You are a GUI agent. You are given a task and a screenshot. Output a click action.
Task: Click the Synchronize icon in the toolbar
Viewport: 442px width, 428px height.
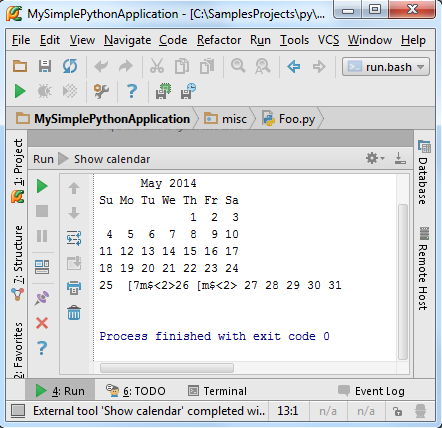[x=70, y=66]
